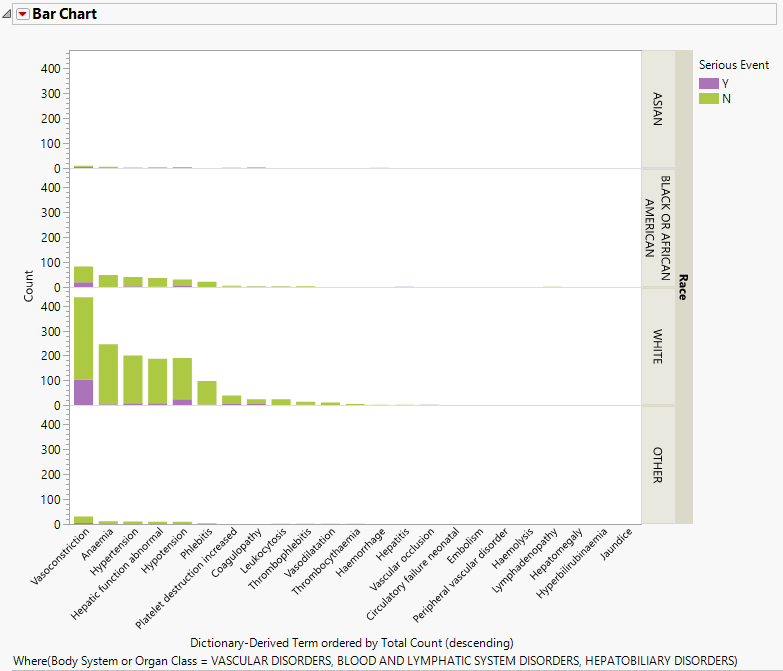Select Vasoconstriction bar in BLACK OR AFRICAN AMERICAN panel
This screenshot has width=783, height=671.
tap(84, 275)
